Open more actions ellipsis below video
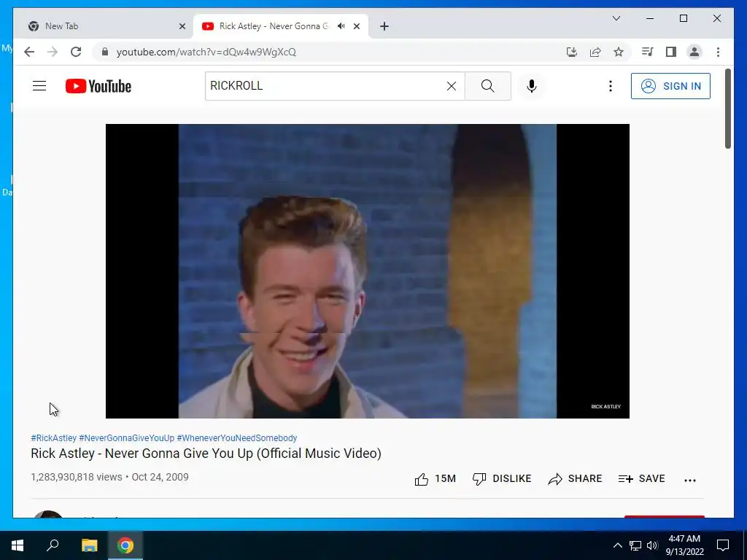This screenshot has height=560, width=747. pyautogui.click(x=690, y=480)
